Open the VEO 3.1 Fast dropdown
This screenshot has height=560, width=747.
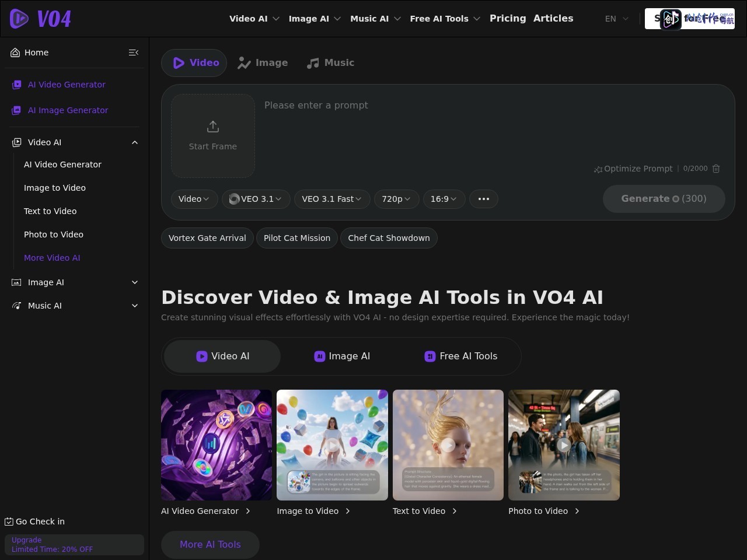[x=332, y=199]
